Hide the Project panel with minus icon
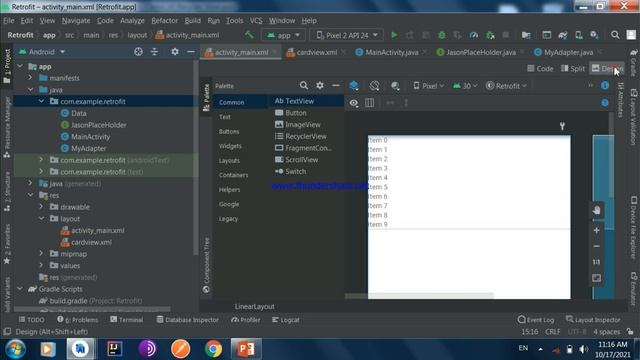 191,52
